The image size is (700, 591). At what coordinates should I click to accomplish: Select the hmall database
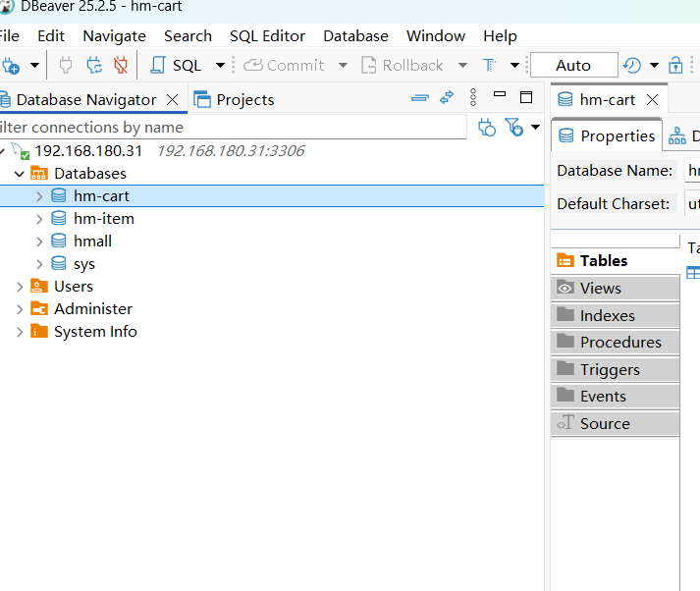click(92, 242)
